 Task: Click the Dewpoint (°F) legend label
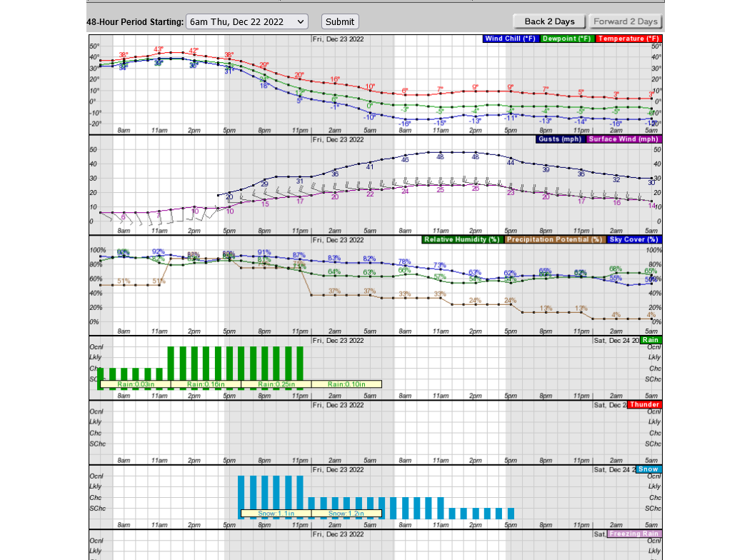[566, 39]
